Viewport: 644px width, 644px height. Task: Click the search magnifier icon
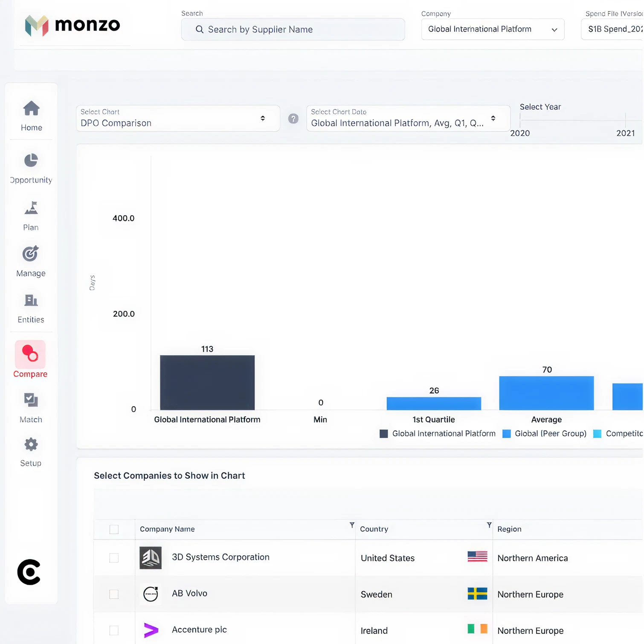click(199, 29)
